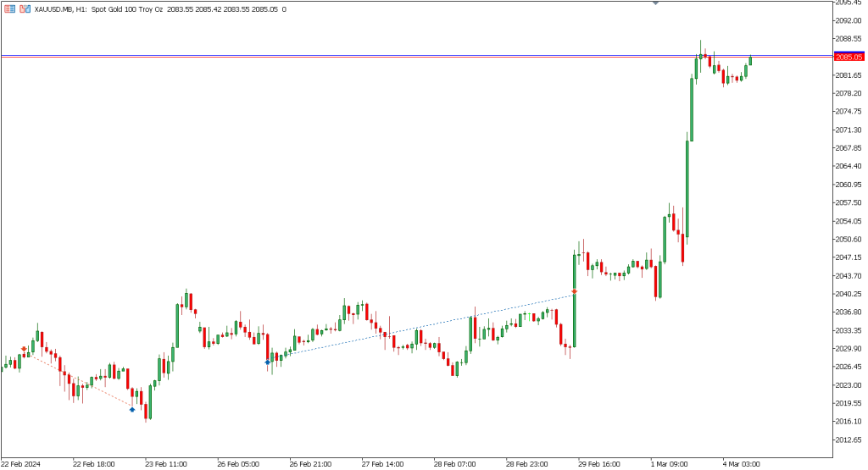
Task: Click the 2016.10 price scale label
Action: [849, 422]
